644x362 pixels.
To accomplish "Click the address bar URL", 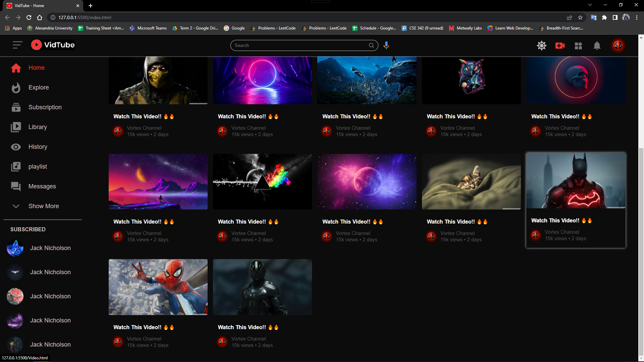I will coord(85,17).
